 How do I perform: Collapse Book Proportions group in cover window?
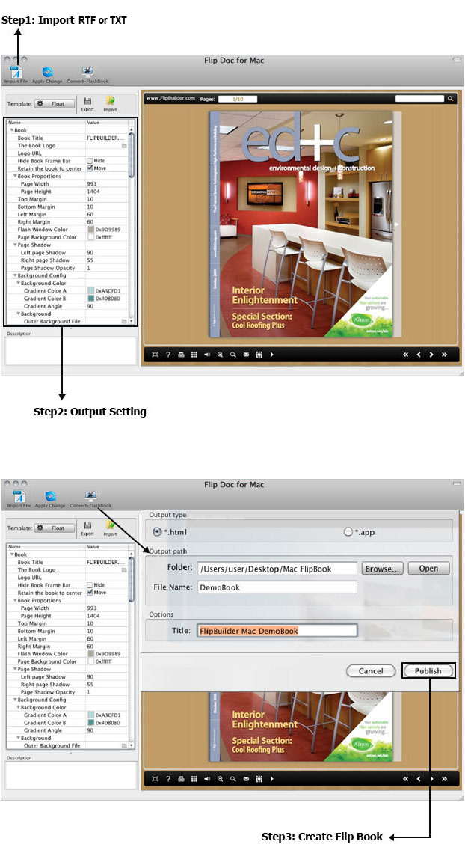(x=15, y=176)
